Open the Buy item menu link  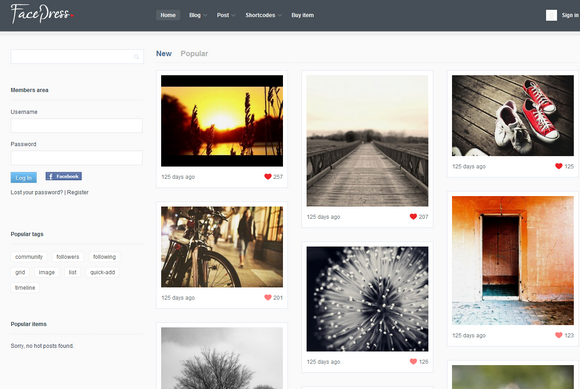[x=303, y=15]
